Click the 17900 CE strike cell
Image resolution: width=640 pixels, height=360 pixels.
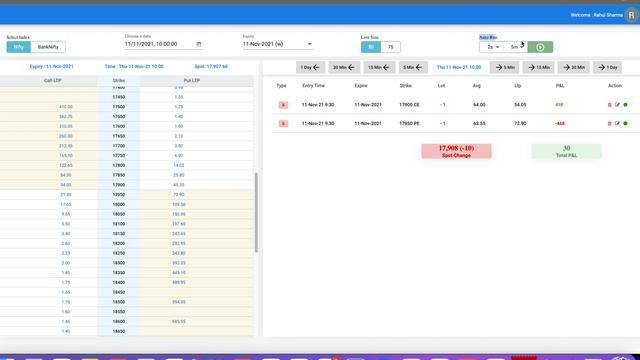point(409,105)
